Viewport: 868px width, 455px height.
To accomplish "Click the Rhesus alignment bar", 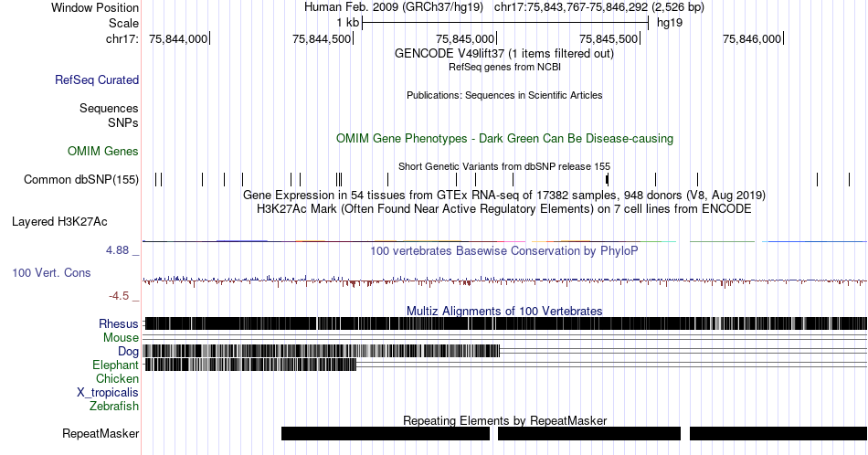I will coord(505,323).
